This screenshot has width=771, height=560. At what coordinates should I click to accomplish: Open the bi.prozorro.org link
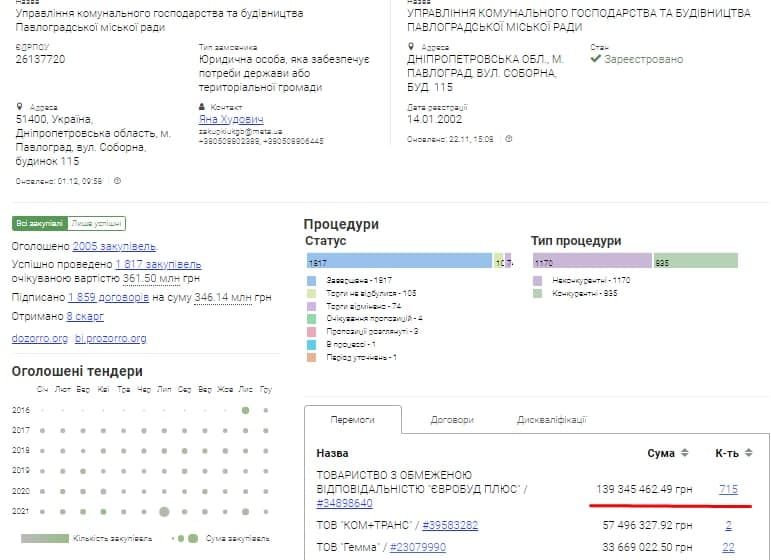[110, 338]
